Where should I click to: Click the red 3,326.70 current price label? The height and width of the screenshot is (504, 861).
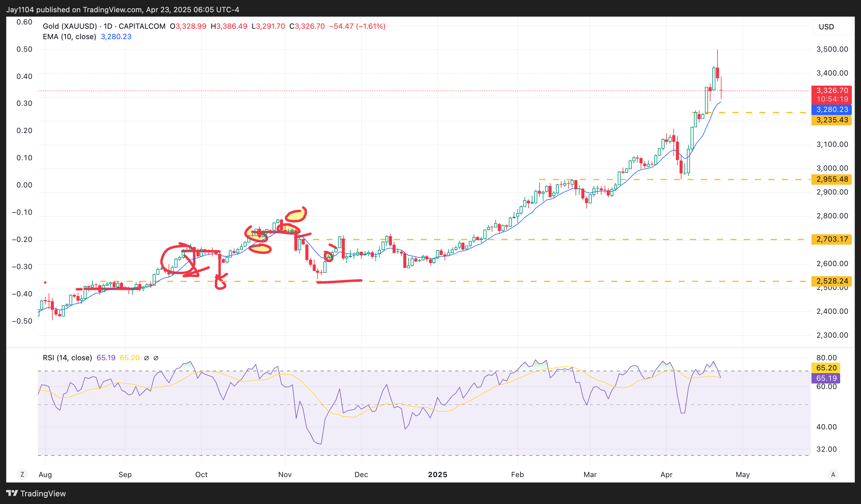[832, 91]
